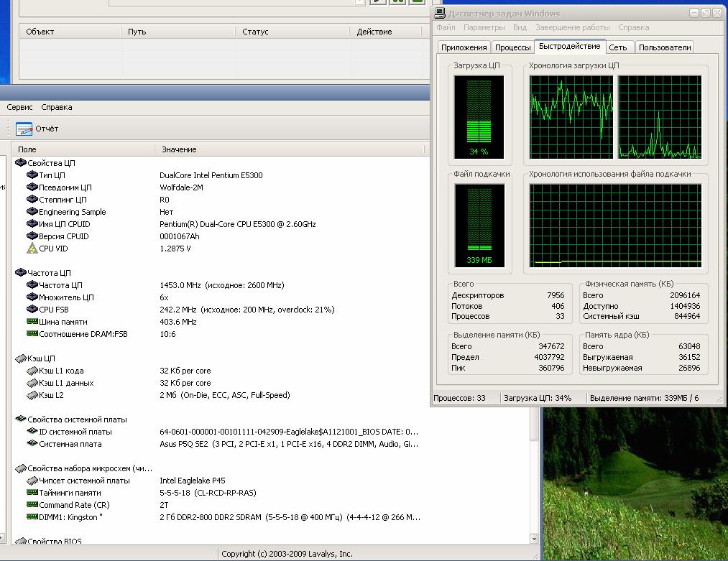Click the Чипсет системной платы icon
The image size is (728, 561).
[x=32, y=481]
